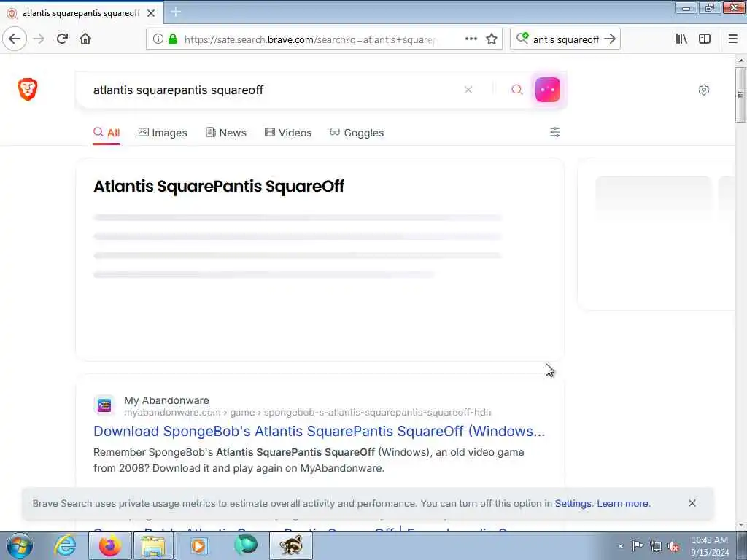Click the vertical page scrollbar thumb
747x560 pixels.
coord(740,94)
